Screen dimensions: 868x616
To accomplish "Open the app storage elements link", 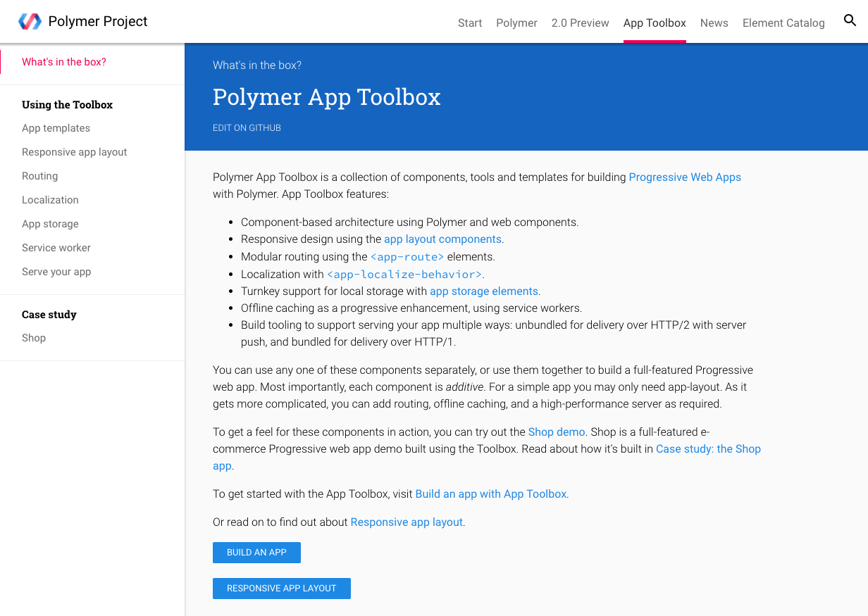I will pos(484,291).
